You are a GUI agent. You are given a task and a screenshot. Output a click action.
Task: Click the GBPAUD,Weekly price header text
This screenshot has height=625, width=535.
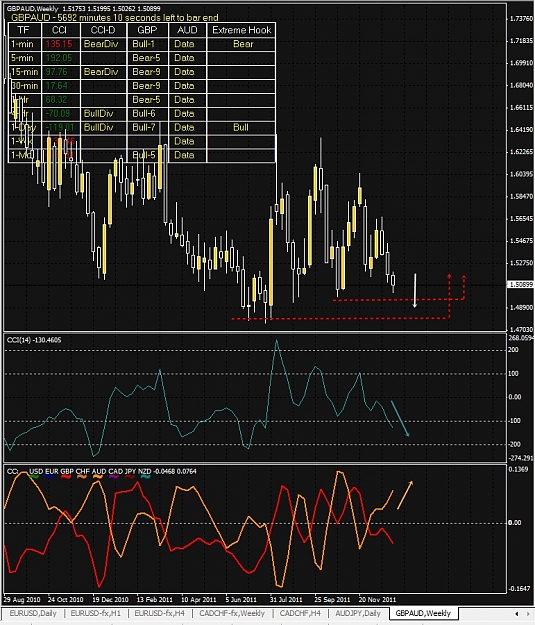click(x=83, y=8)
